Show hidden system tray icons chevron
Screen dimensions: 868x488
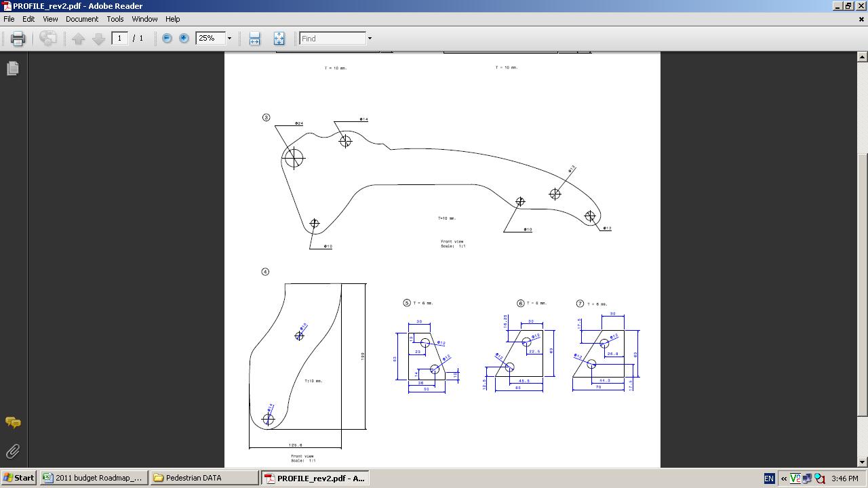point(784,479)
